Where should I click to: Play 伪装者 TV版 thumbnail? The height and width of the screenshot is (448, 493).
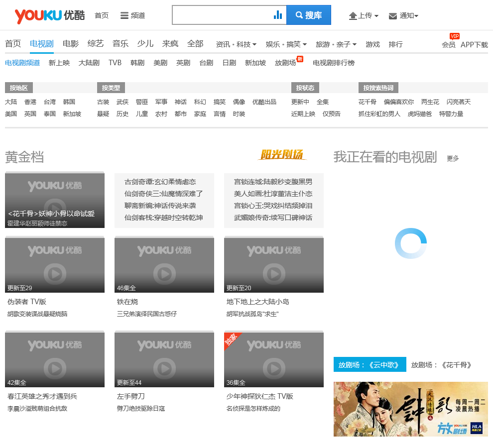(x=55, y=265)
